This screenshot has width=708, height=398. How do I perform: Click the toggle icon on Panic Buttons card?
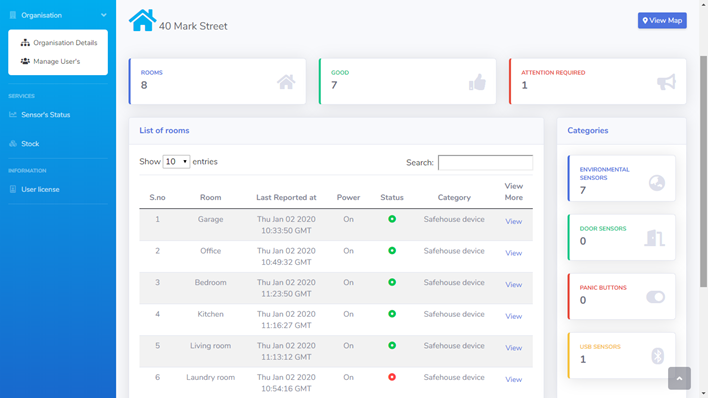point(655,297)
